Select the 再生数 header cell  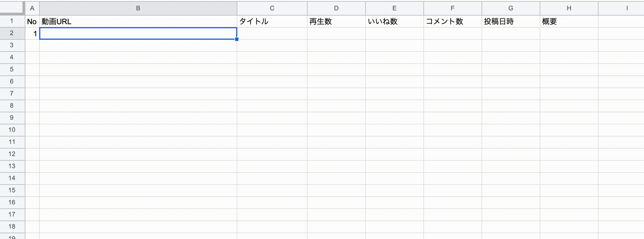pos(336,21)
